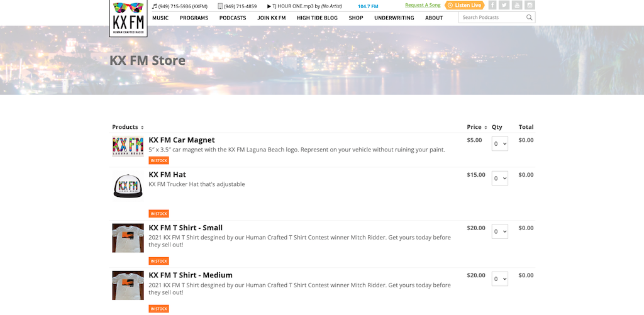Open KX FM T Shirt - Medium title

tap(191, 275)
